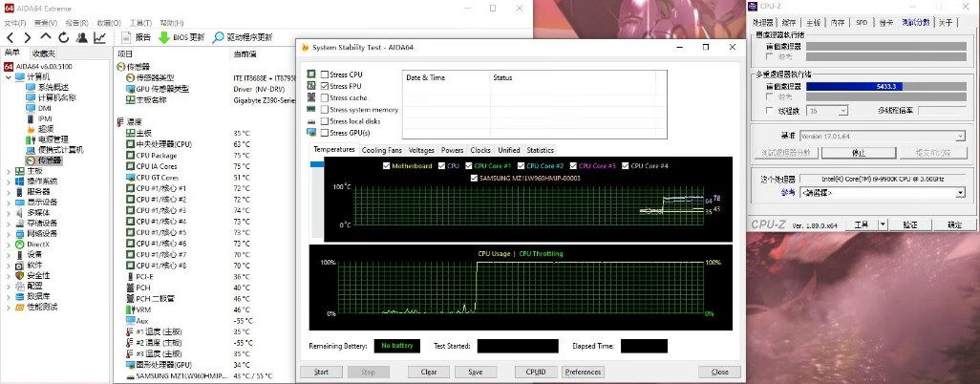The height and width of the screenshot is (384, 980).
Task: Click the user silhouette icon in AIDA64 toolbar
Action: pyautogui.click(x=81, y=37)
